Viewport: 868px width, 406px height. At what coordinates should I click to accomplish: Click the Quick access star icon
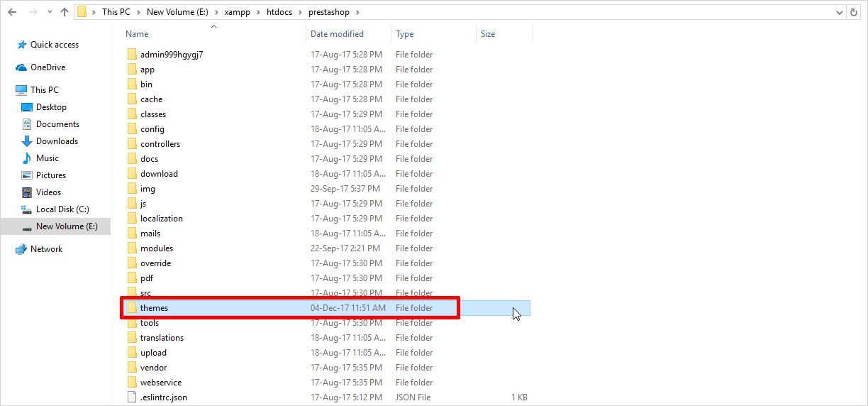(x=21, y=45)
